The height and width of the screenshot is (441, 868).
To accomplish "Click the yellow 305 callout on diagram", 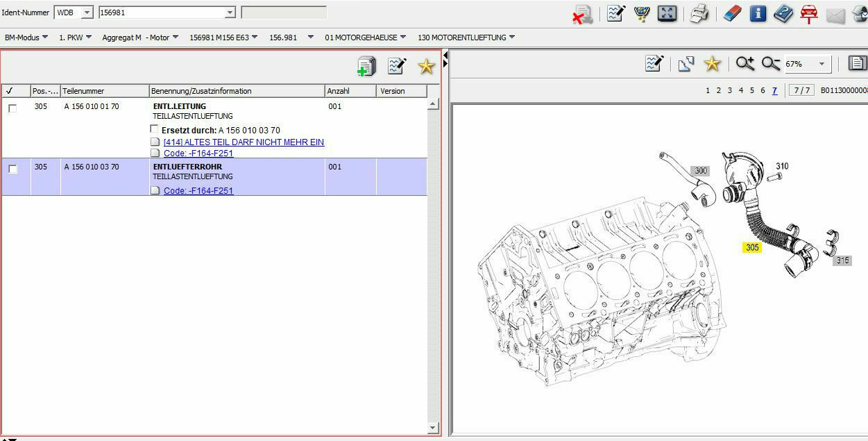I will click(x=752, y=247).
